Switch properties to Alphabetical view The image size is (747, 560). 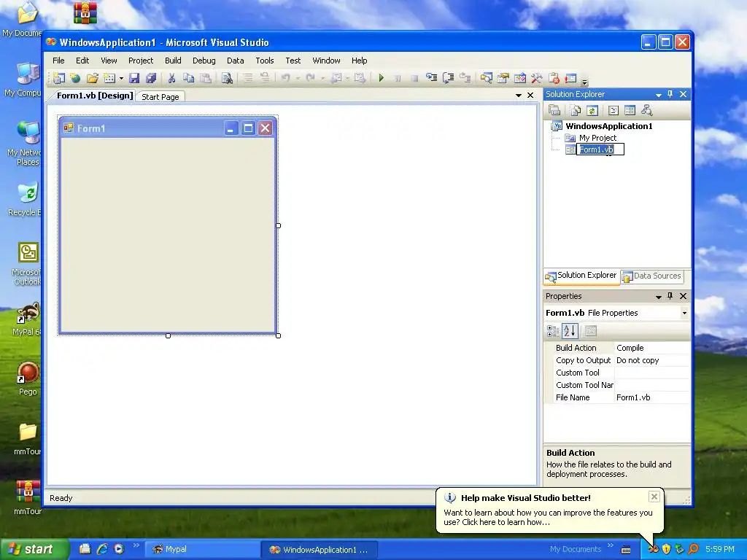pos(570,331)
